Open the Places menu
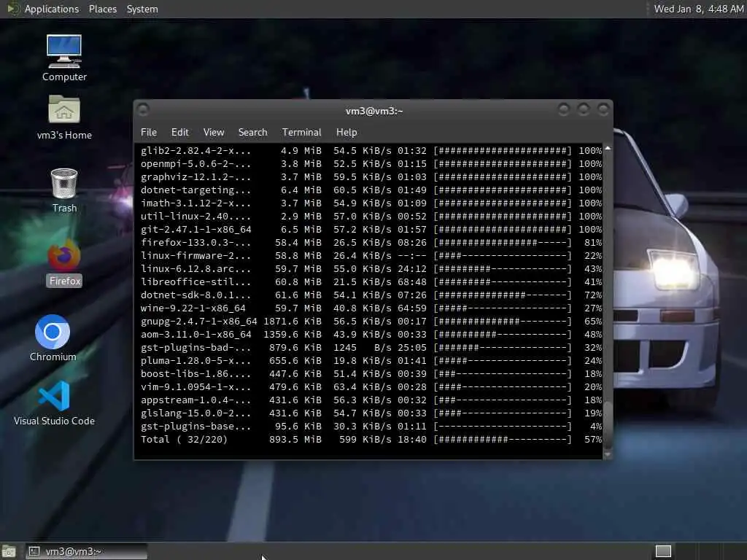 point(102,9)
